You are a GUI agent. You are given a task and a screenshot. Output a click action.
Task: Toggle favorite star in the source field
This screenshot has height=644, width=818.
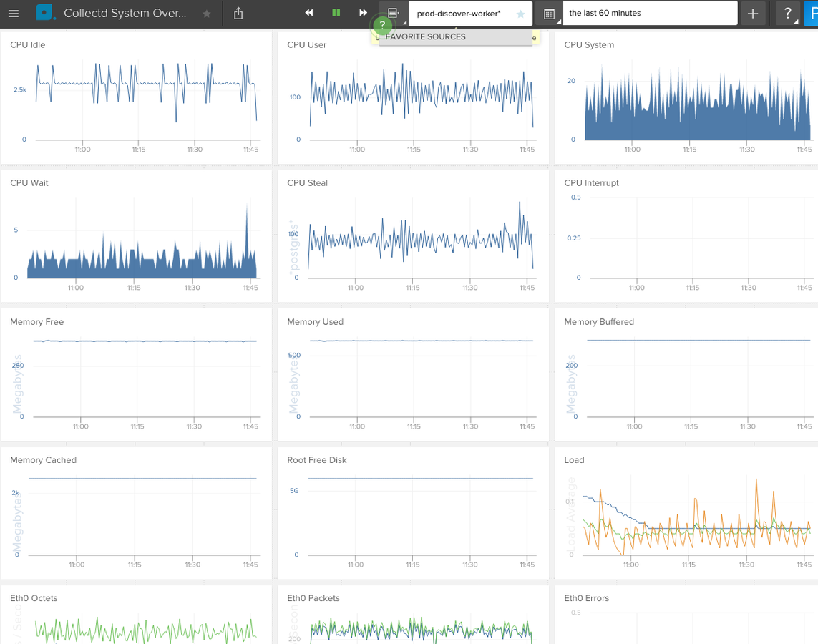[520, 14]
